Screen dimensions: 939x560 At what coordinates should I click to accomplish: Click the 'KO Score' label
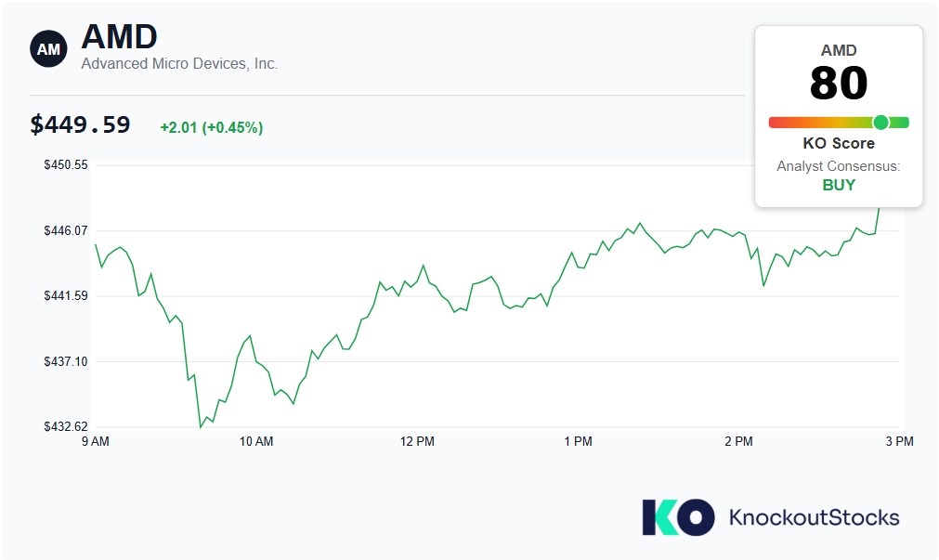coord(839,143)
